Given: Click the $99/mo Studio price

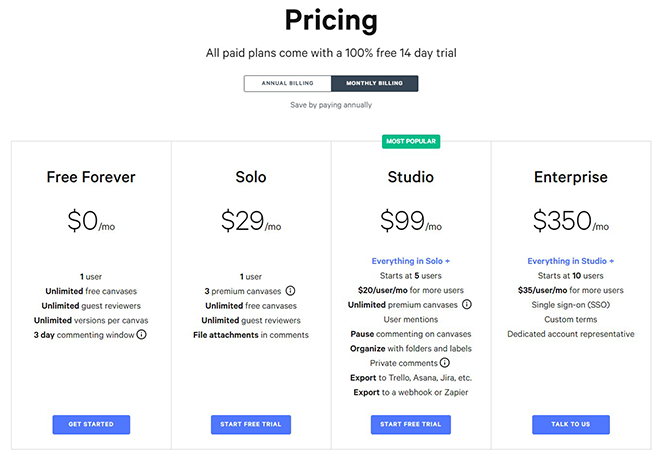Looking at the screenshot, I should [x=411, y=221].
